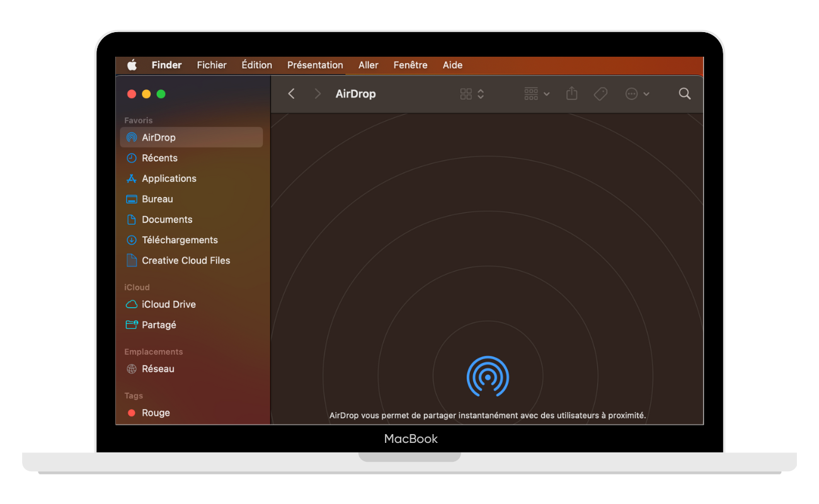This screenshot has height=504, width=819.
Task: Open the Présentation menu
Action: tap(315, 65)
